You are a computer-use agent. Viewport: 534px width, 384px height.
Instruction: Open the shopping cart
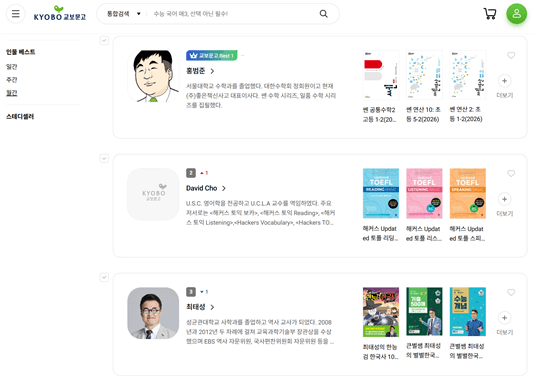[x=490, y=14]
